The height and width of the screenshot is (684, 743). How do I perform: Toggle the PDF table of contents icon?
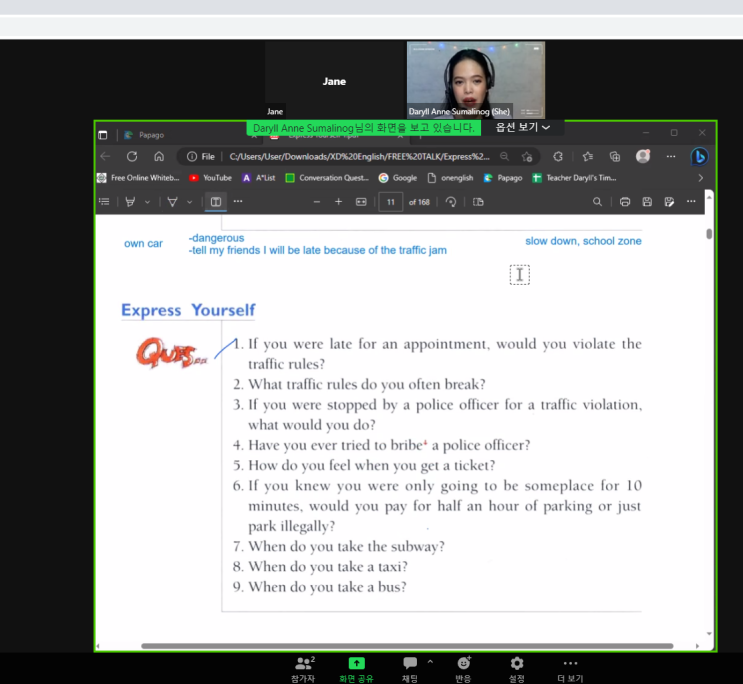pyautogui.click(x=104, y=202)
